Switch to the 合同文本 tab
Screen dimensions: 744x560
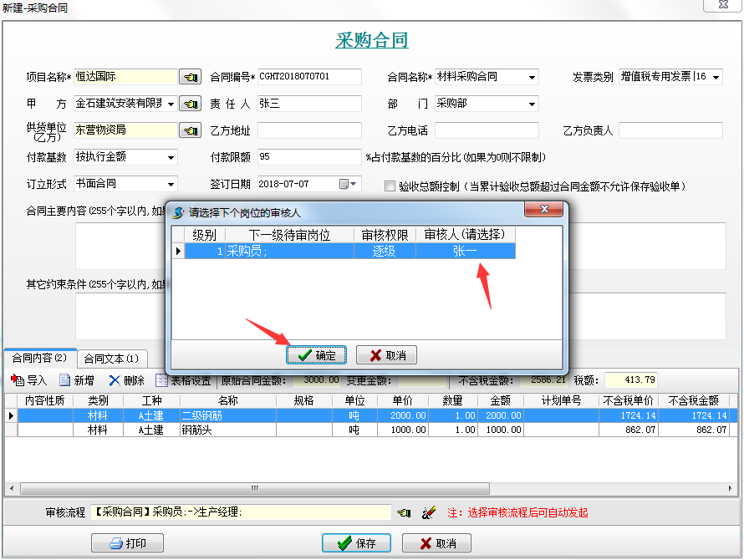(x=111, y=359)
